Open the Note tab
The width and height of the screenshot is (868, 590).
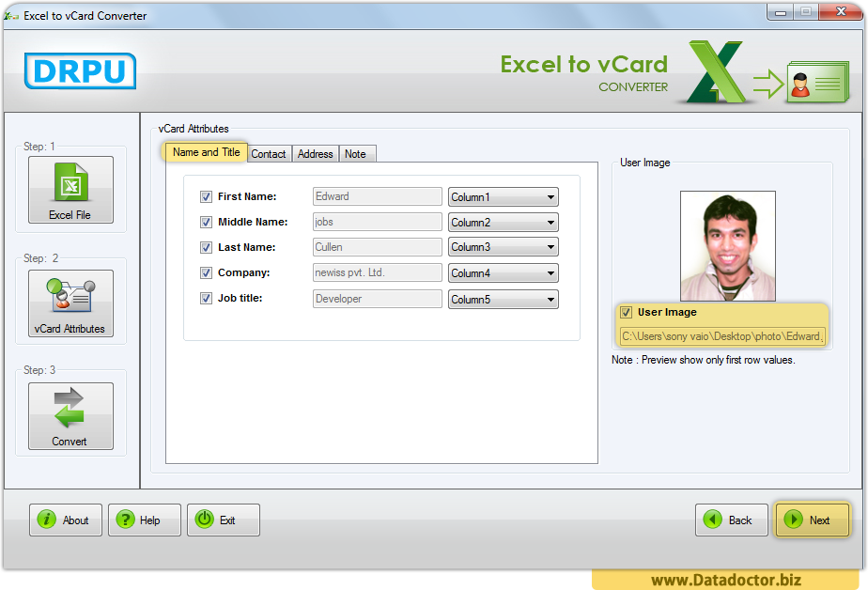pos(357,154)
